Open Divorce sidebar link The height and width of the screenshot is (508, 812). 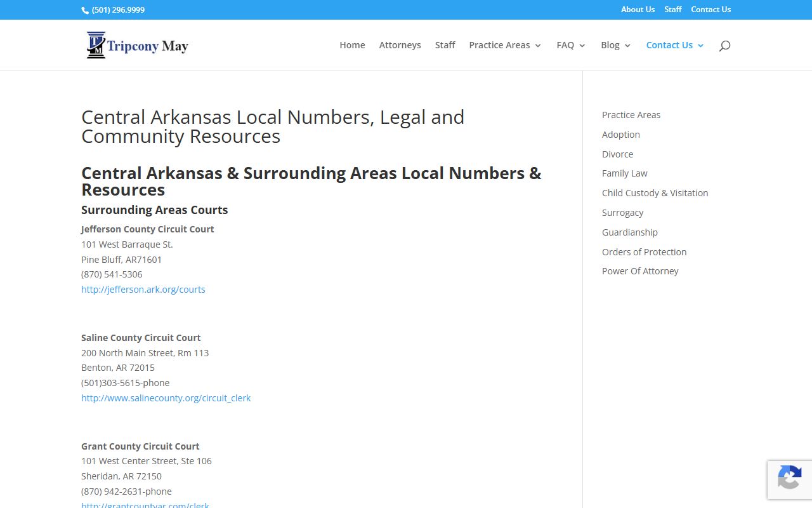[x=617, y=154]
